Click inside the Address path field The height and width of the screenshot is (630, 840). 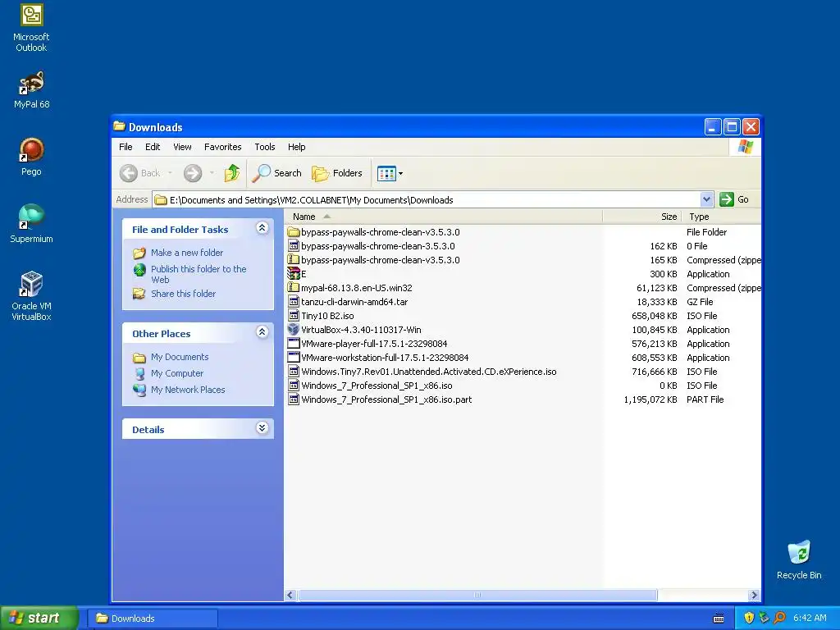427,200
